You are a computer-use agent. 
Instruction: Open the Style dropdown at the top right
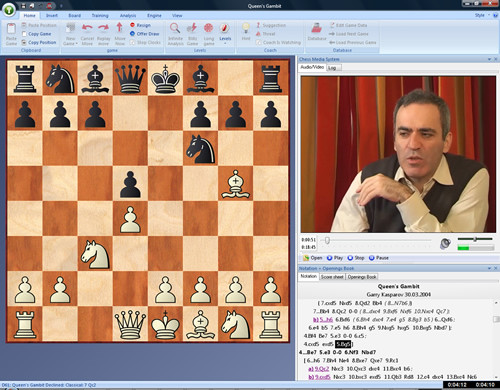pyautogui.click(x=482, y=15)
